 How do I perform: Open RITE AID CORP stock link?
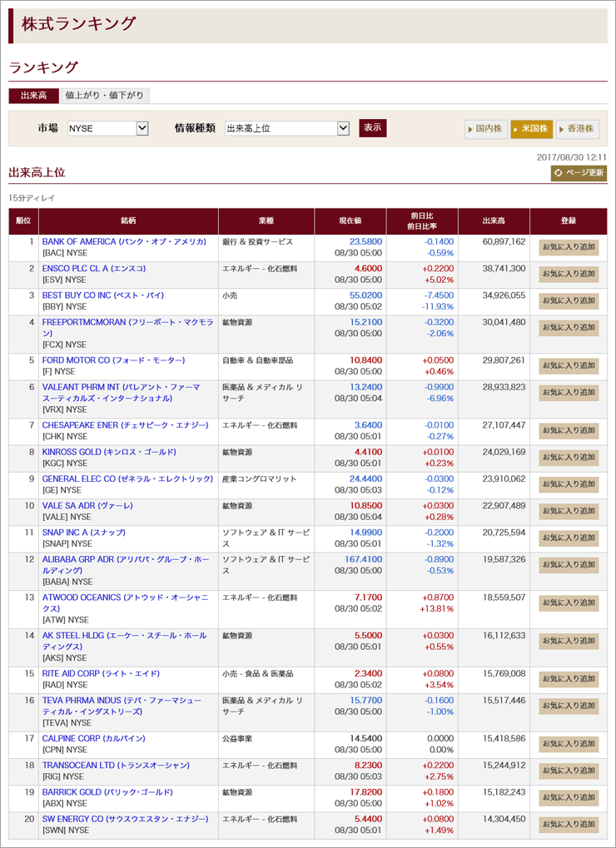[x=101, y=674]
